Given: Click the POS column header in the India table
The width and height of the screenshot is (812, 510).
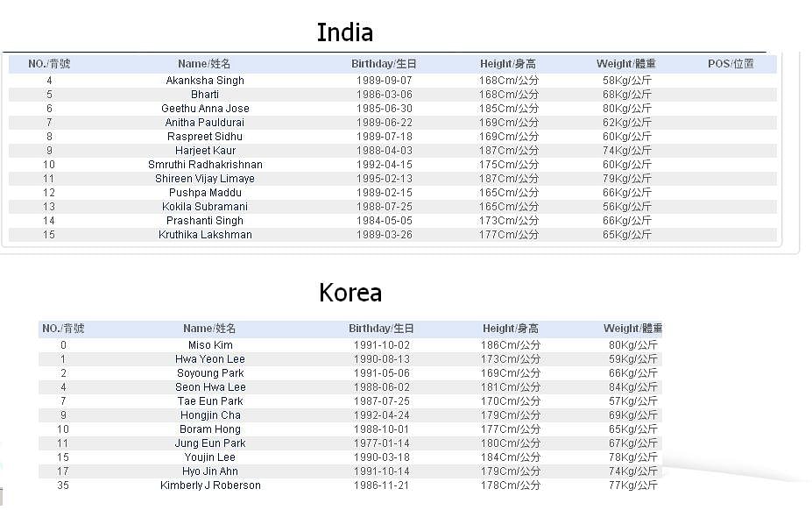Looking at the screenshot, I should click(731, 64).
